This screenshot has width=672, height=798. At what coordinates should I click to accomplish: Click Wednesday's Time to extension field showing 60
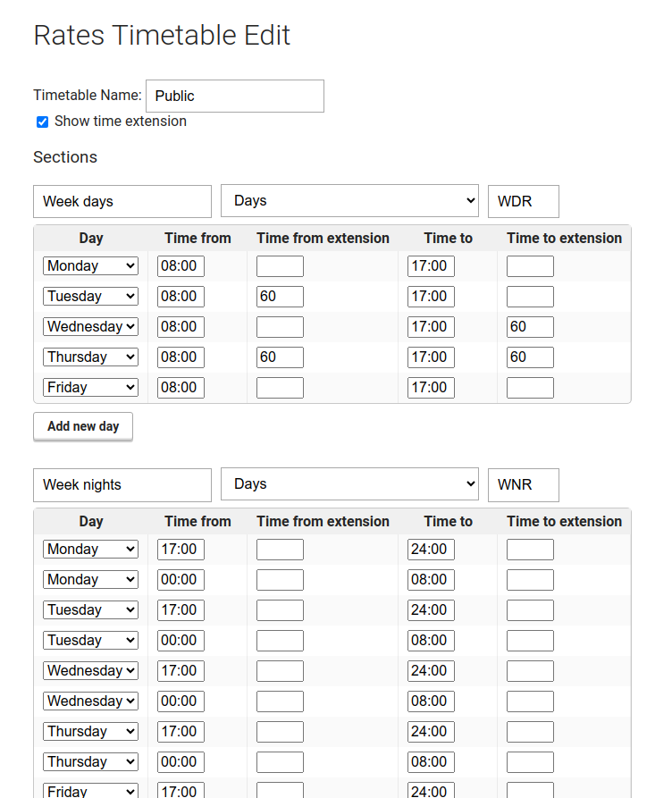click(530, 327)
